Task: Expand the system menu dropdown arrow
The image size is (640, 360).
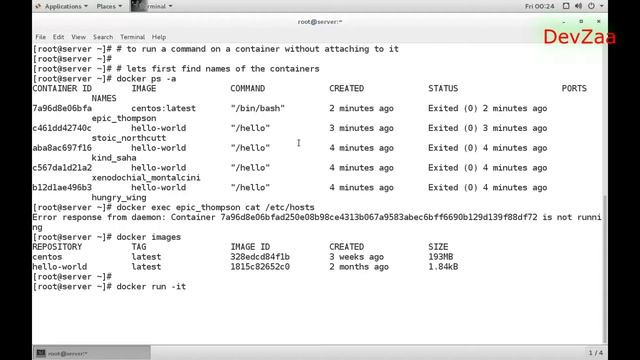Action: pyautogui.click(x=602, y=6)
